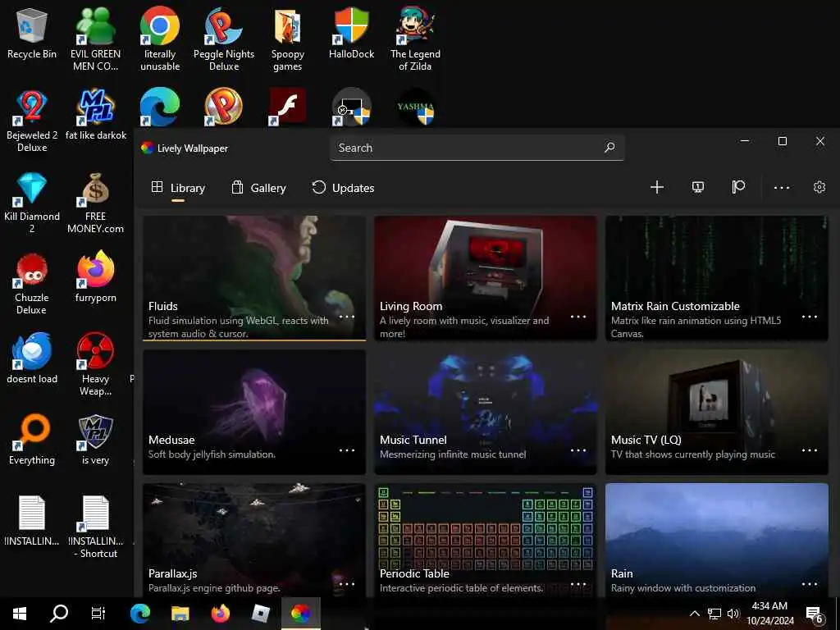Select the HalloDock desktop shortcut
This screenshot has height=630, width=840.
[x=351, y=33]
